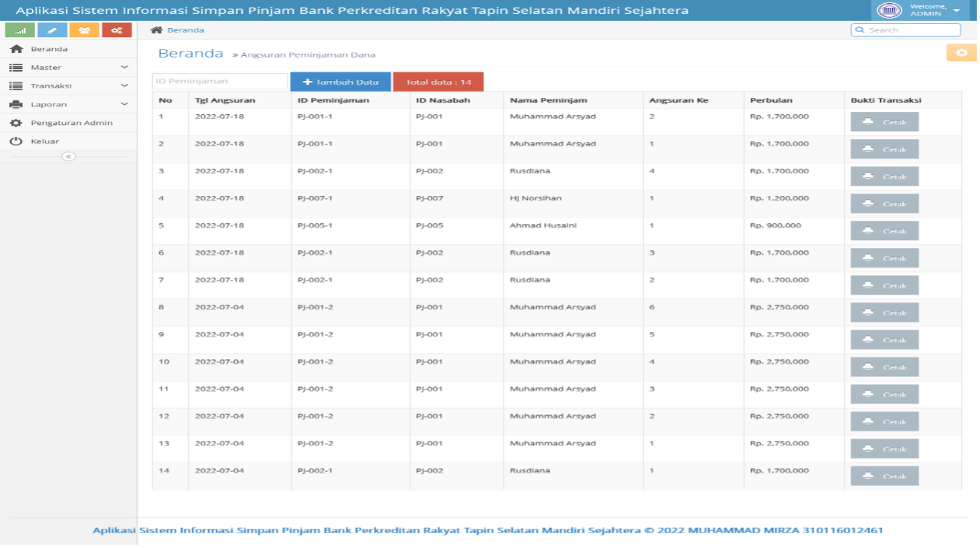
Task: Click the green chart shortcut icon
Action: (20, 30)
